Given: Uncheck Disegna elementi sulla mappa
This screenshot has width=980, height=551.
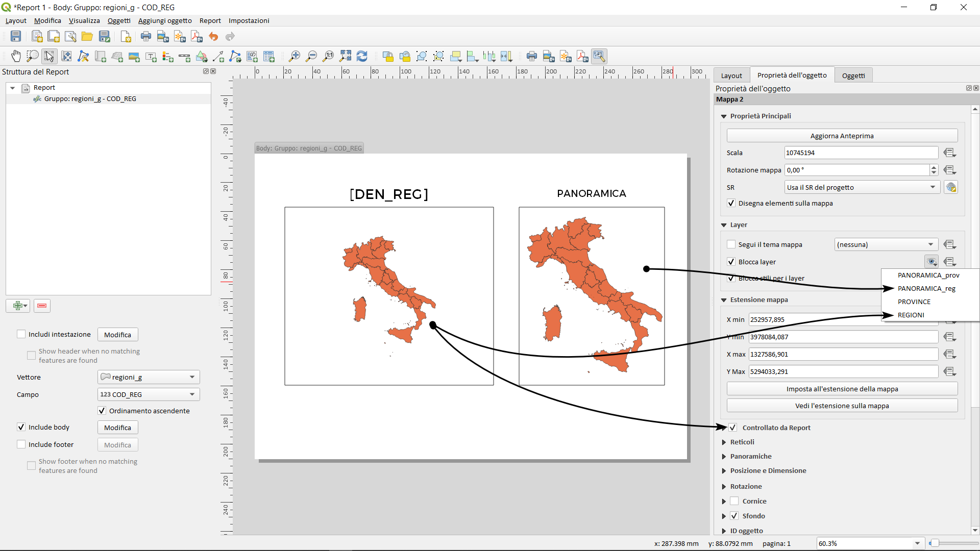Looking at the screenshot, I should [x=731, y=203].
